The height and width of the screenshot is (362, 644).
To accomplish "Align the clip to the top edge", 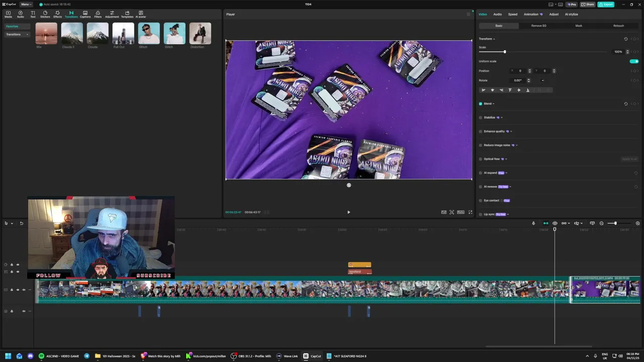I will [x=510, y=90].
